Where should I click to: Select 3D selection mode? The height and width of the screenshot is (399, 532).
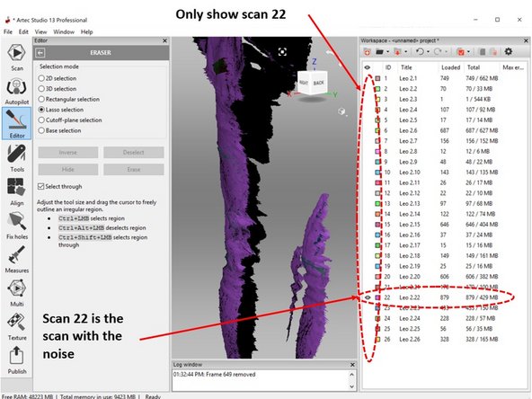[x=58, y=89]
